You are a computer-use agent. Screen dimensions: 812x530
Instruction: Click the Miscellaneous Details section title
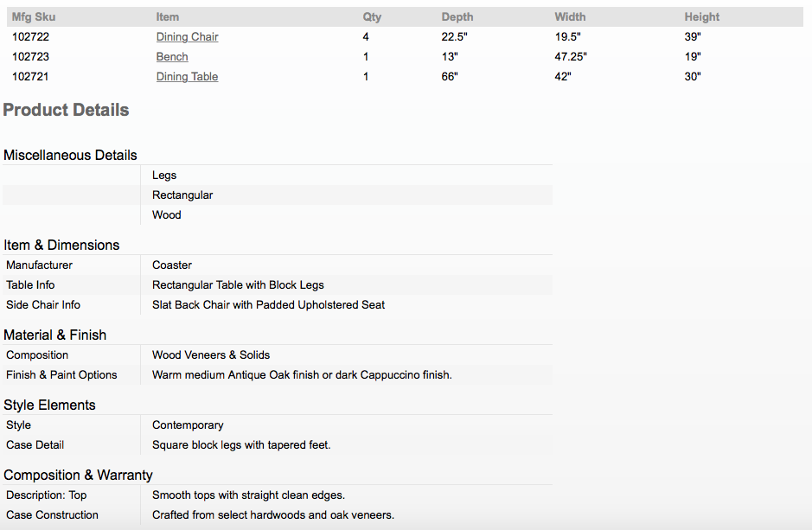(x=70, y=156)
